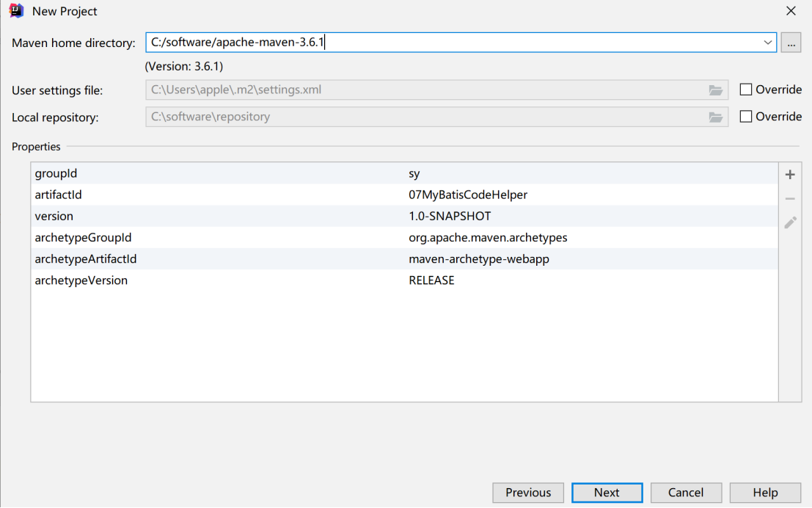Select the artifactId property row
This screenshot has height=508, width=812.
(404, 195)
